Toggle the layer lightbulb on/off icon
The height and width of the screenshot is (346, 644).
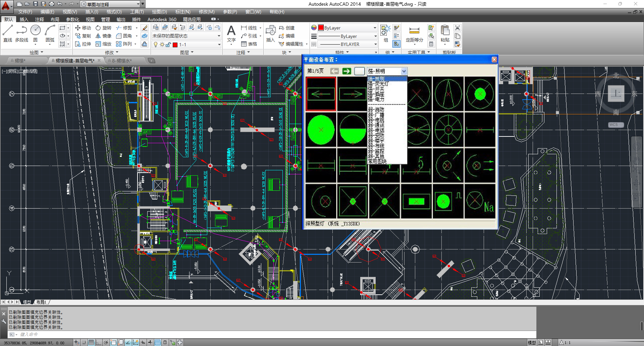coord(156,45)
